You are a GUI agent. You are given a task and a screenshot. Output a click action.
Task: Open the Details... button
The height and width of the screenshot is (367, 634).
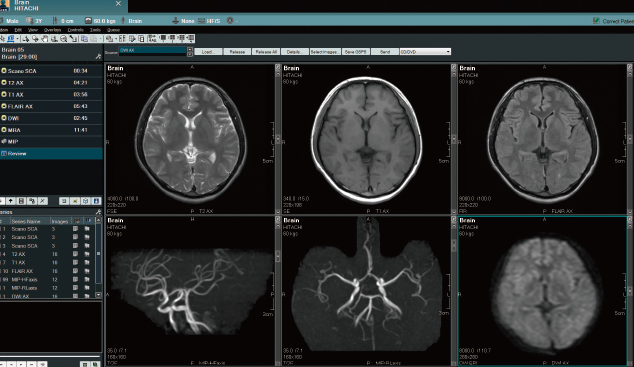pos(295,52)
